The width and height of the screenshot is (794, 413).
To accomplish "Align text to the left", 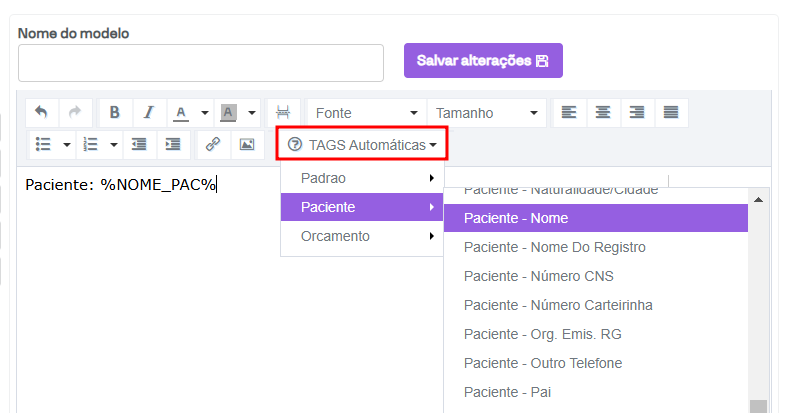I will pyautogui.click(x=568, y=113).
